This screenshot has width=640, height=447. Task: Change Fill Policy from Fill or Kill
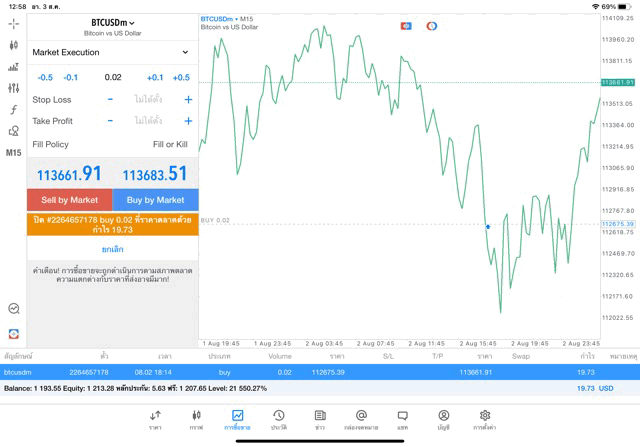coord(169,145)
